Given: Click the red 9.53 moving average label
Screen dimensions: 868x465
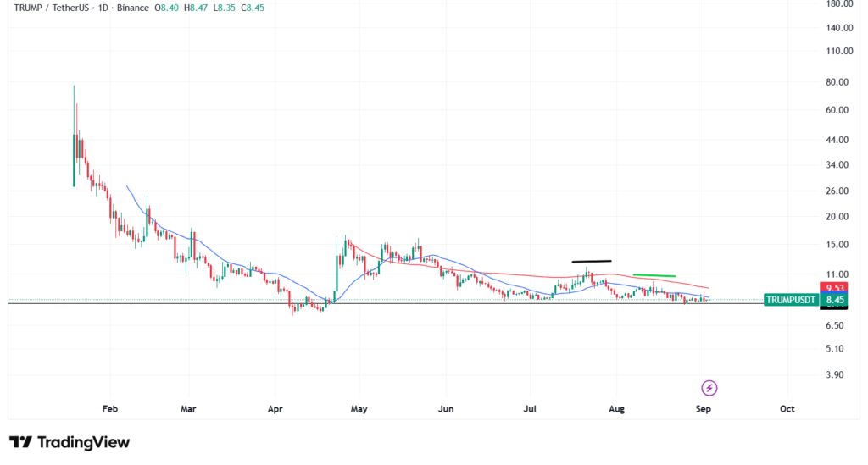Looking at the screenshot, I should pos(835,287).
